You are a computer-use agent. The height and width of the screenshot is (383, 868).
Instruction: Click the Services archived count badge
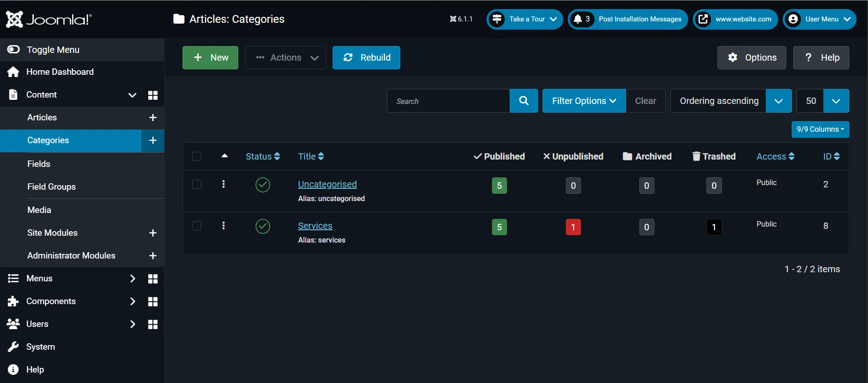pyautogui.click(x=647, y=227)
